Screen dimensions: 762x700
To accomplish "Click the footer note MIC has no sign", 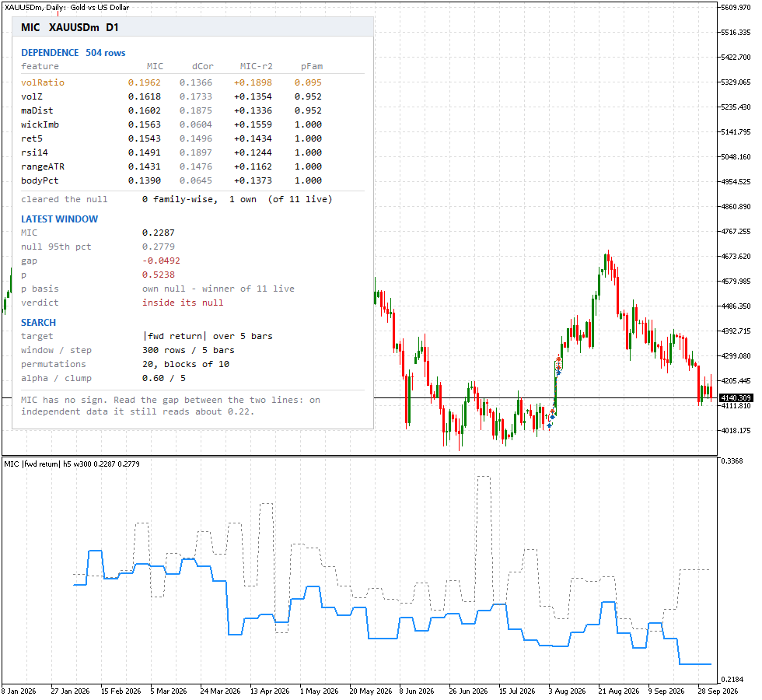I will tap(170, 406).
